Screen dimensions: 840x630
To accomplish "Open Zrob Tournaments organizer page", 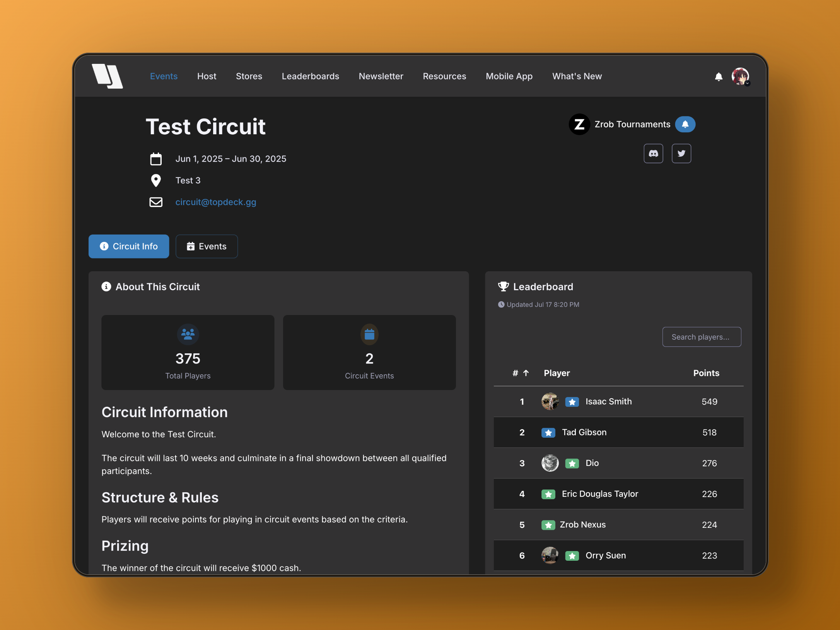I will point(632,124).
